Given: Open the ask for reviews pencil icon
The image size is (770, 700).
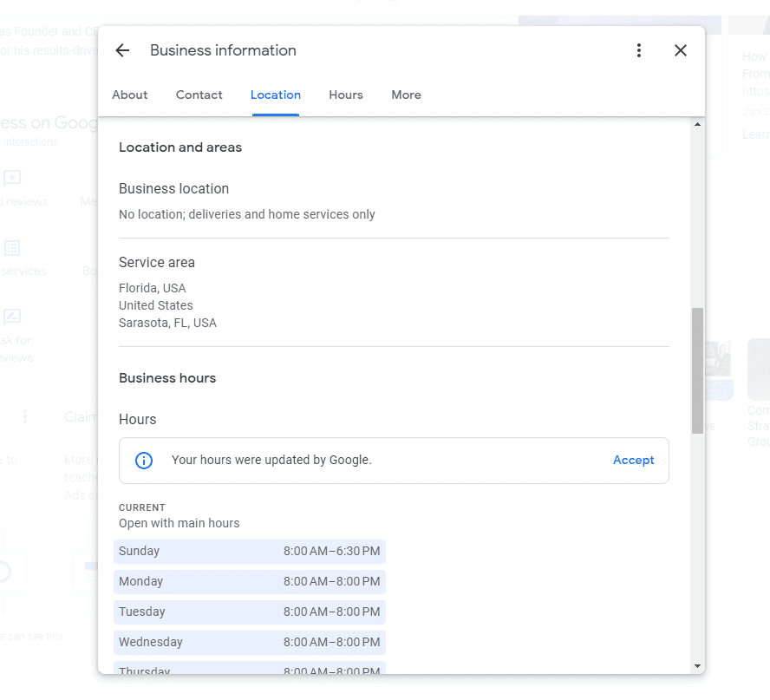Looking at the screenshot, I should 11,316.
